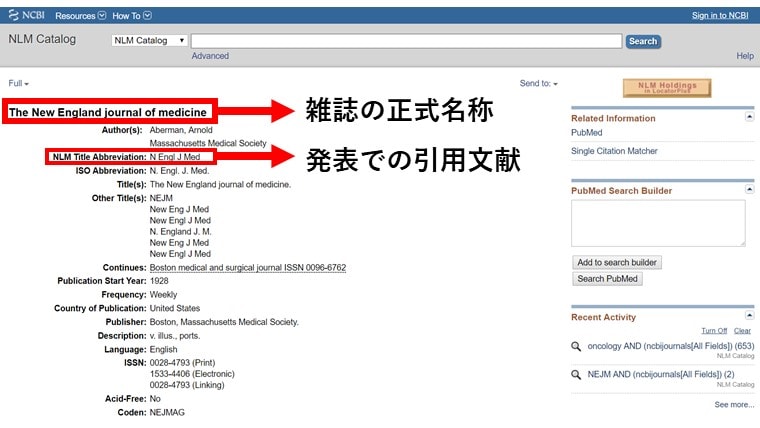The image size is (760, 428).
Task: Open the Help link
Action: coord(745,56)
